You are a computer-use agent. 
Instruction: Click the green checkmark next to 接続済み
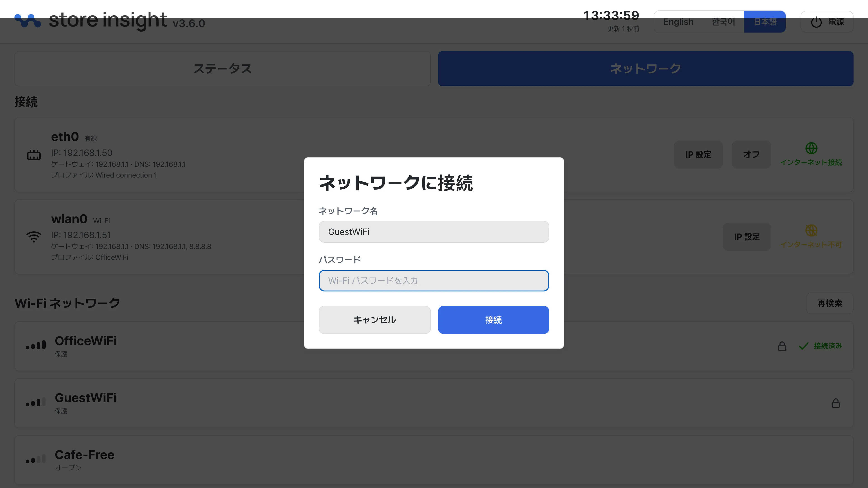point(804,346)
